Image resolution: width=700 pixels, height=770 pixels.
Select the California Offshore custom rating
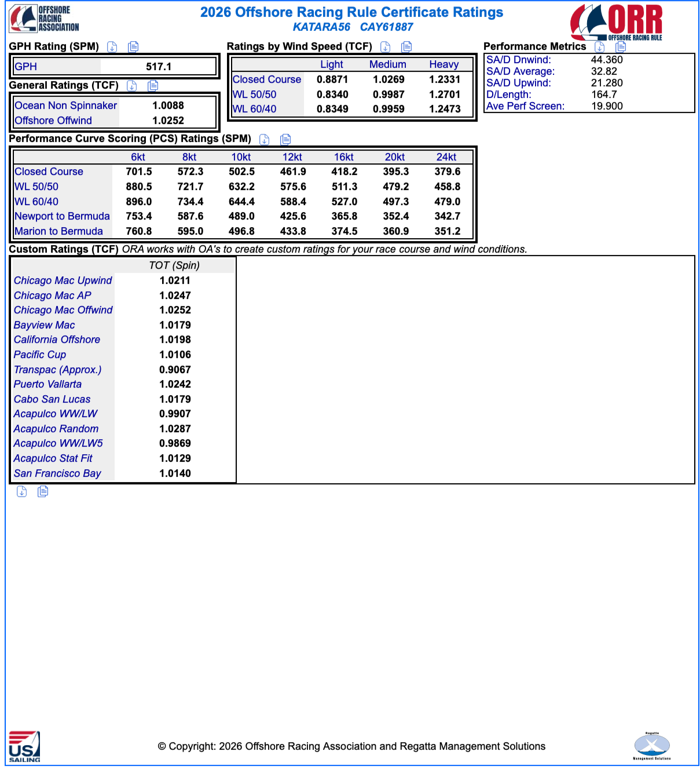pyautogui.click(x=57, y=340)
